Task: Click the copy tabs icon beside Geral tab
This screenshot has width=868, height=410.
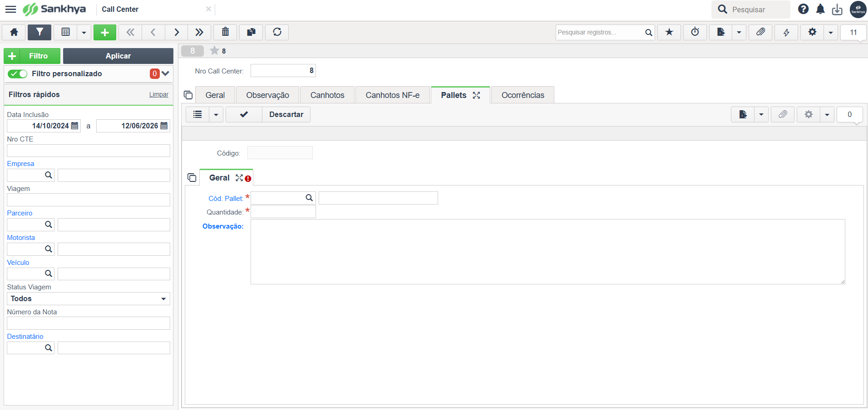Action: (x=188, y=95)
